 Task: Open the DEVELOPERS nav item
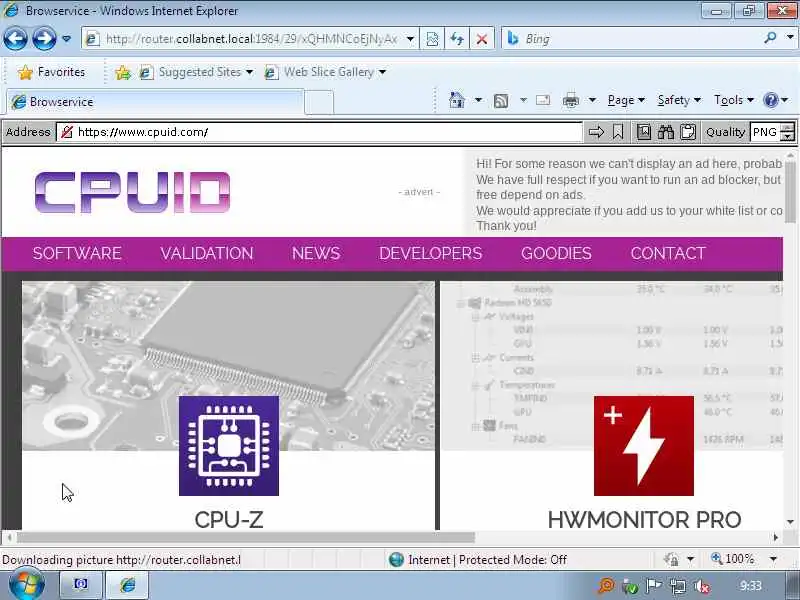pyautogui.click(x=431, y=253)
